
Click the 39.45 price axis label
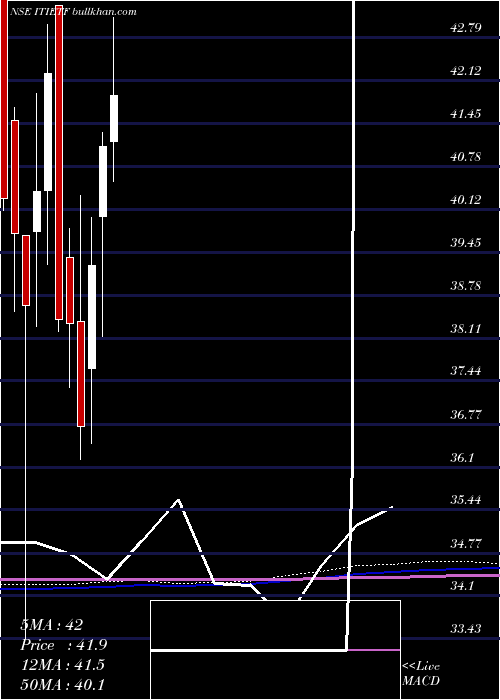point(466,243)
